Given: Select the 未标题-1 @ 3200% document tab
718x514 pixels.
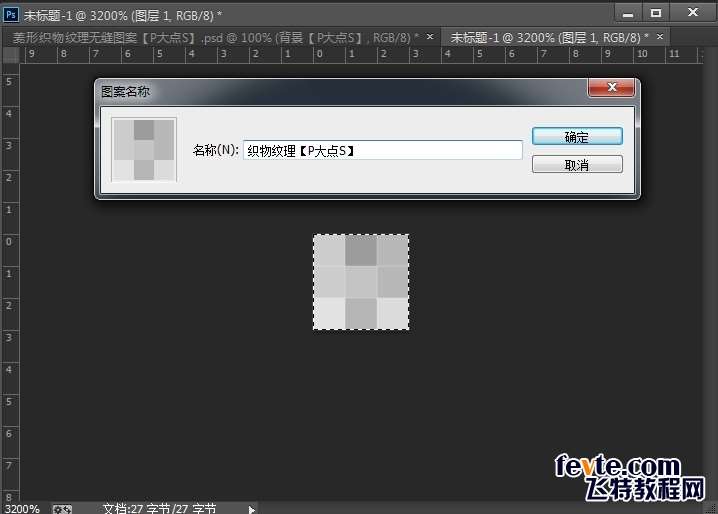Looking at the screenshot, I should (x=549, y=38).
